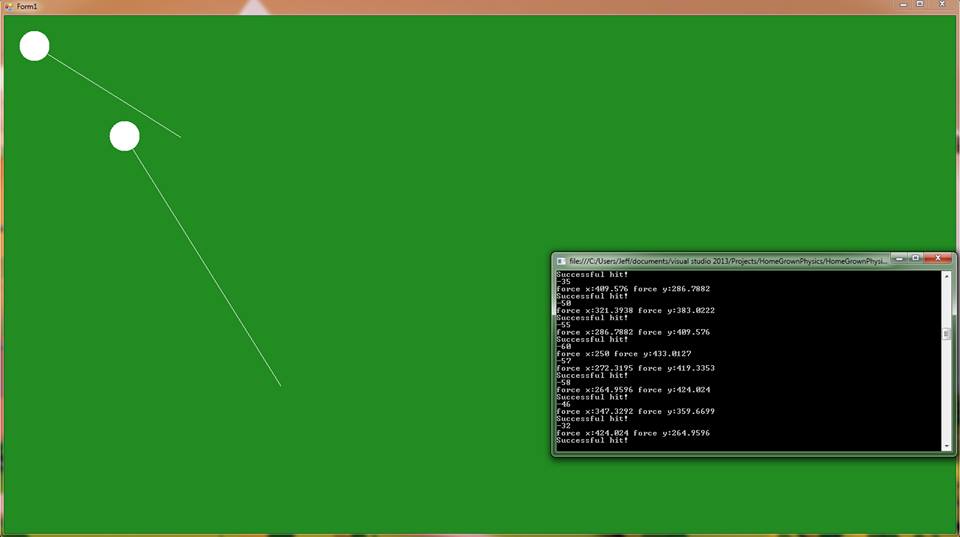The image size is (960, 537).
Task: Click the '-60' angle value in the console
Action: pyautogui.click(x=563, y=346)
